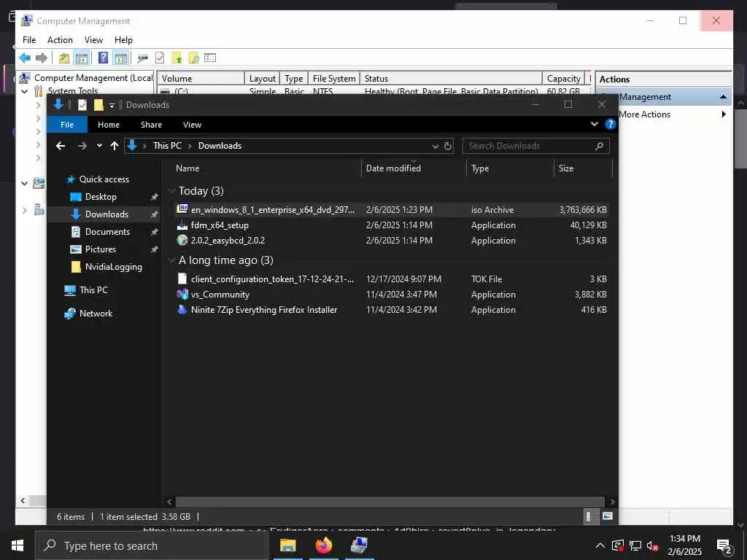Viewport: 747px width, 560px height.
Task: Switch to the Home ribbon tab
Action: [109, 125]
